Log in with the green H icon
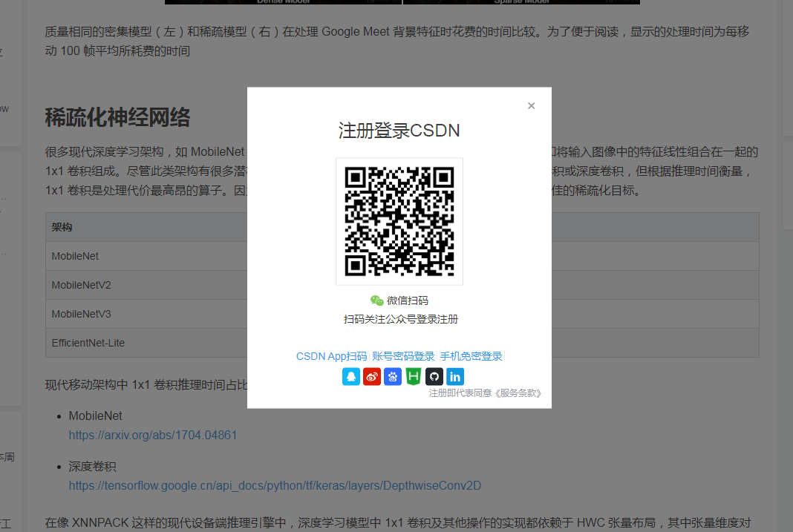The width and height of the screenshot is (793, 532). click(413, 377)
